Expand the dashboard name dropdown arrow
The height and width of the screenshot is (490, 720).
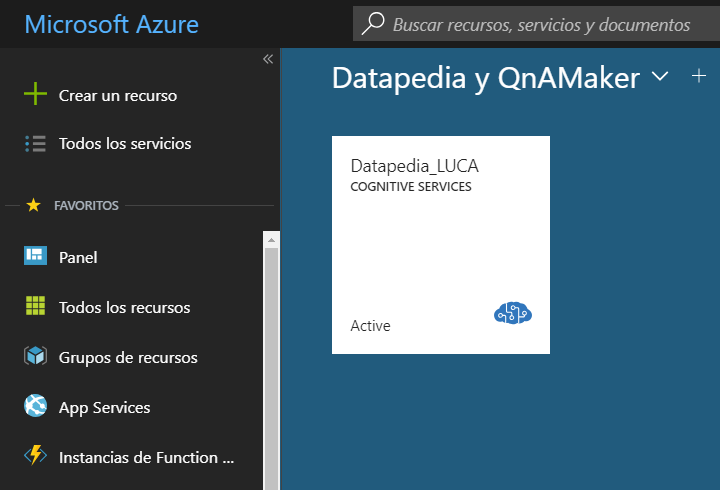point(659,77)
